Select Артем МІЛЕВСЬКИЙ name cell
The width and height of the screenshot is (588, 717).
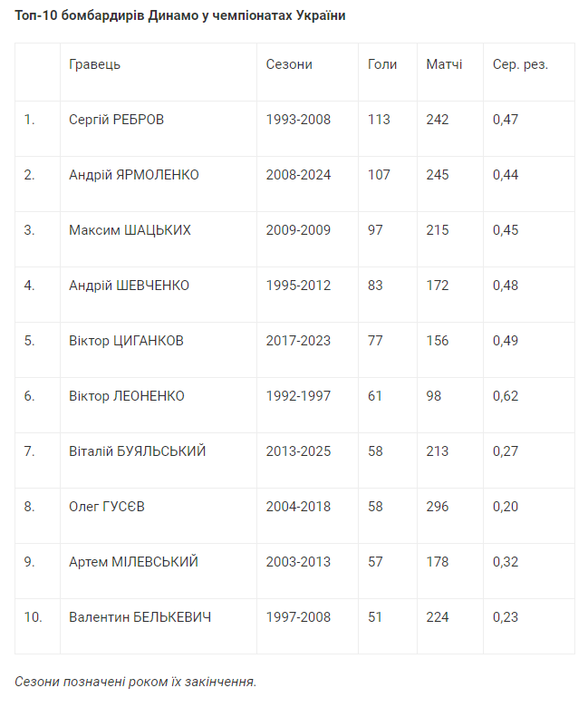pos(133,562)
